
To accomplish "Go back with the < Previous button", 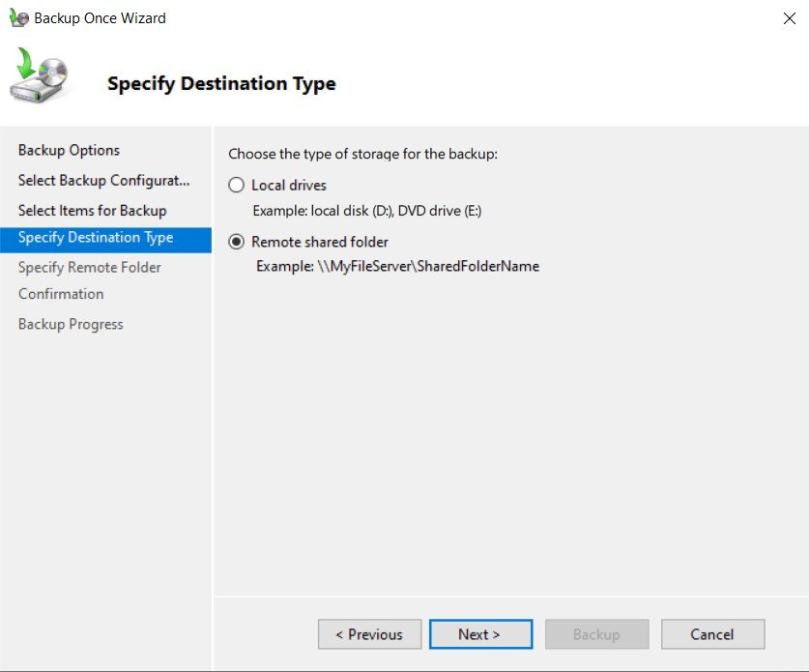I will (369, 633).
